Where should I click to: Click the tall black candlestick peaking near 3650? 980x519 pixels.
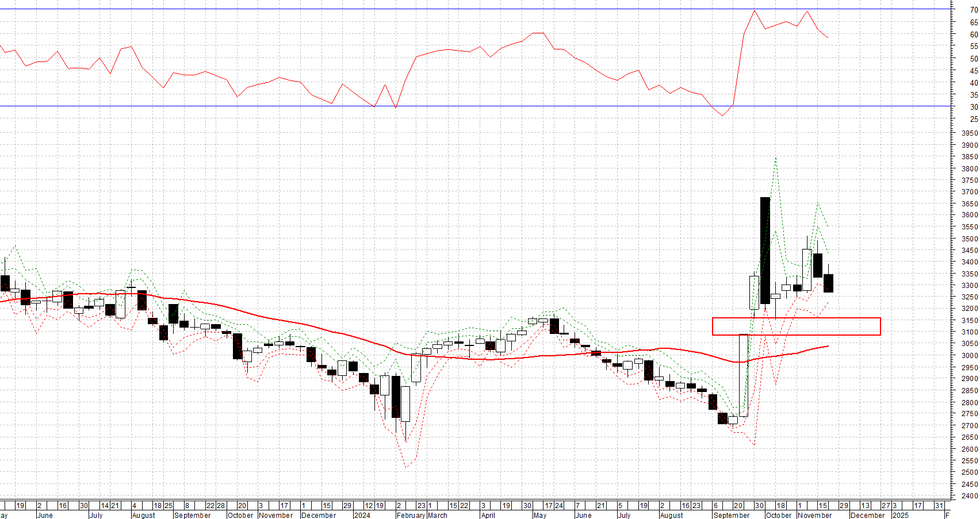[x=765, y=251]
